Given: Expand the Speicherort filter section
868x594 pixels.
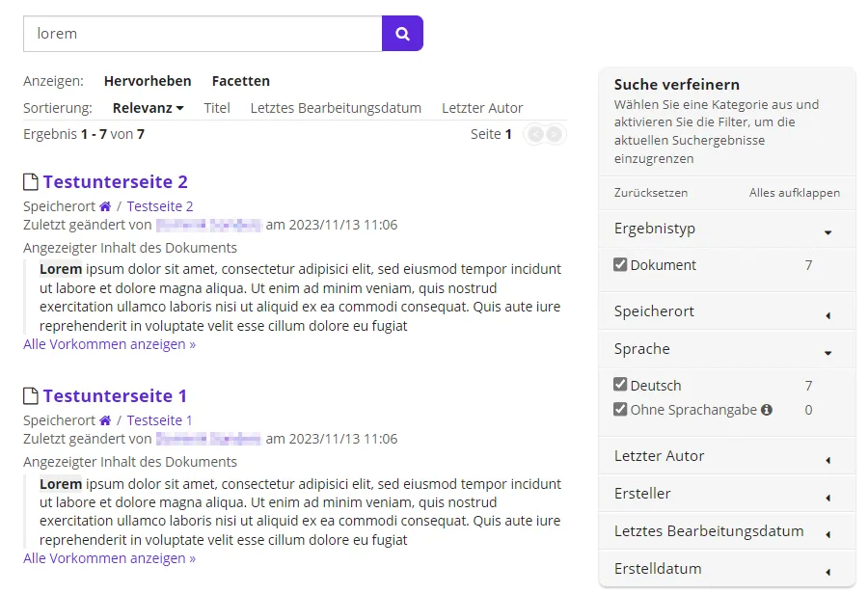Looking at the screenshot, I should (x=724, y=311).
